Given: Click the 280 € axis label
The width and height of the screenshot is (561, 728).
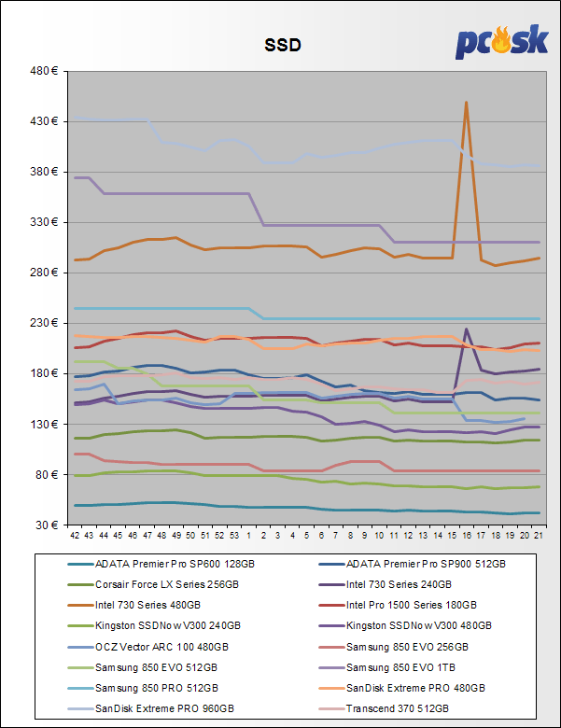Looking at the screenshot, I should 44,273.
